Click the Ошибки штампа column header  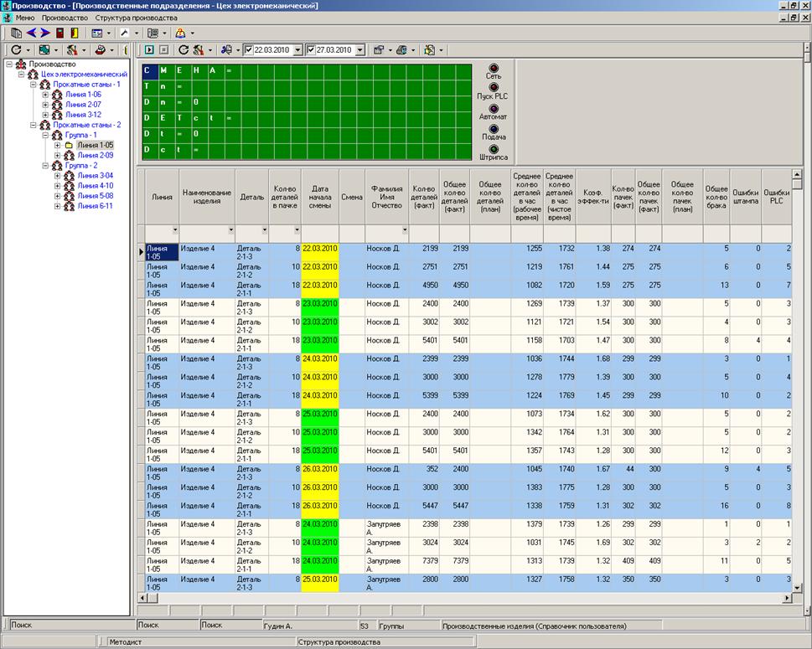pyautogui.click(x=746, y=197)
